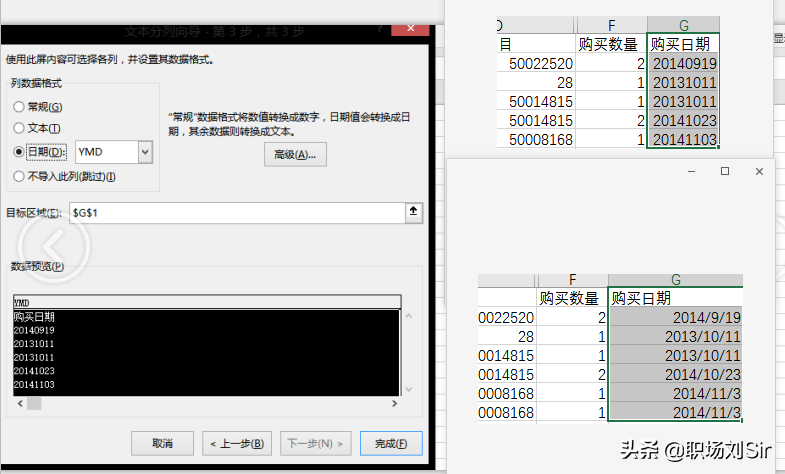
Task: Click cell 2014/9/19 in bottom spreadsheet
Action: click(x=675, y=317)
